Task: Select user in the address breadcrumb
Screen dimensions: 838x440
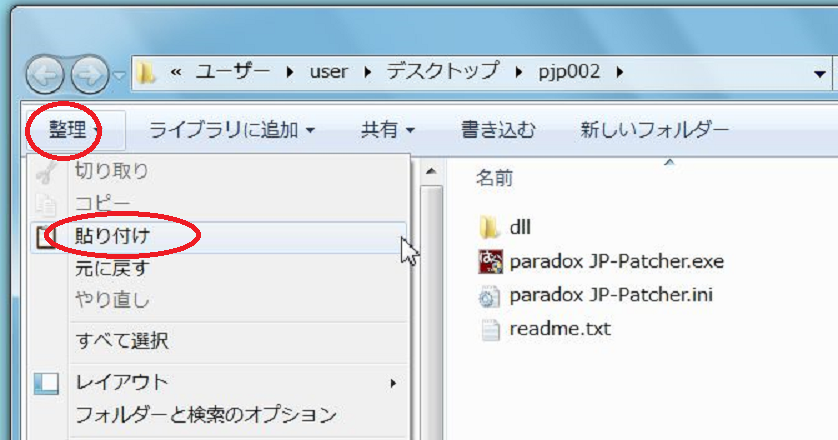Action: 329,72
